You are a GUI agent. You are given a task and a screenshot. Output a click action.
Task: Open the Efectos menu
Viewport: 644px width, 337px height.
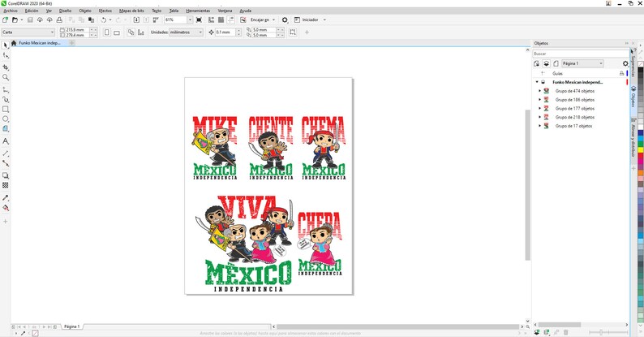[x=105, y=11]
